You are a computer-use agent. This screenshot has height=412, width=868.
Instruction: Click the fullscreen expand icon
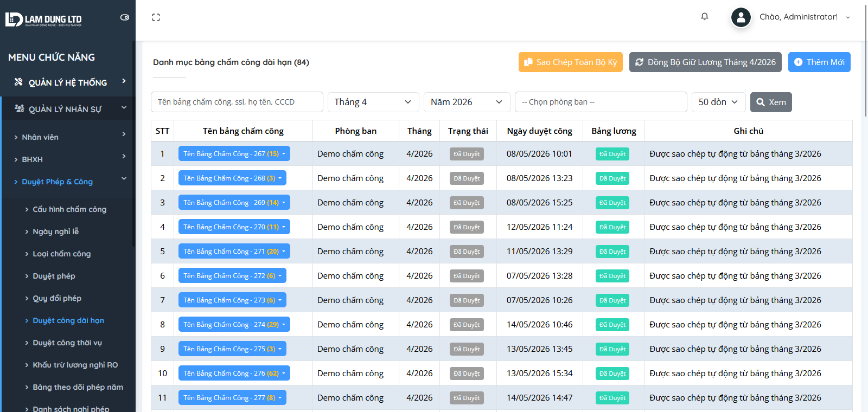(x=156, y=17)
